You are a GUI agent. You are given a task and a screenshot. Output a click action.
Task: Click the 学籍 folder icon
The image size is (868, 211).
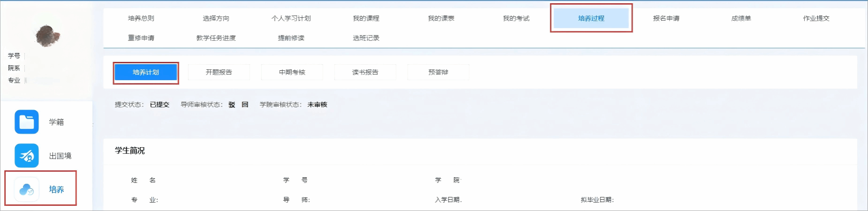[27, 122]
